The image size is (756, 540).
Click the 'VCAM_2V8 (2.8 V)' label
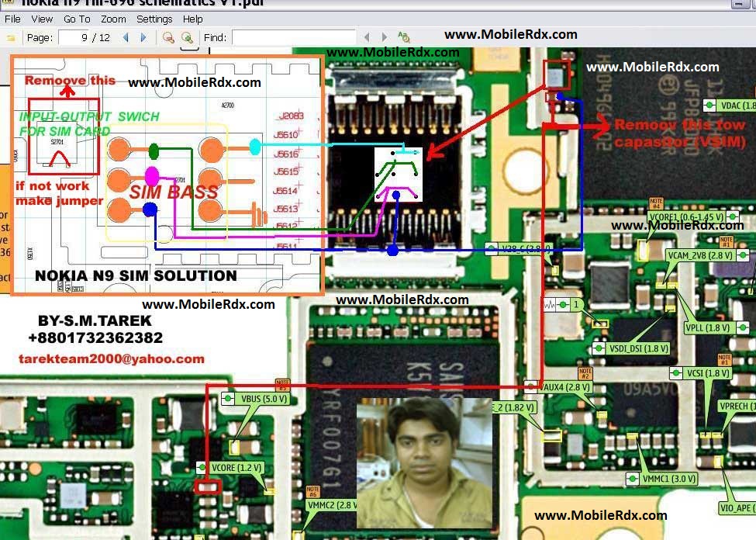[700, 254]
